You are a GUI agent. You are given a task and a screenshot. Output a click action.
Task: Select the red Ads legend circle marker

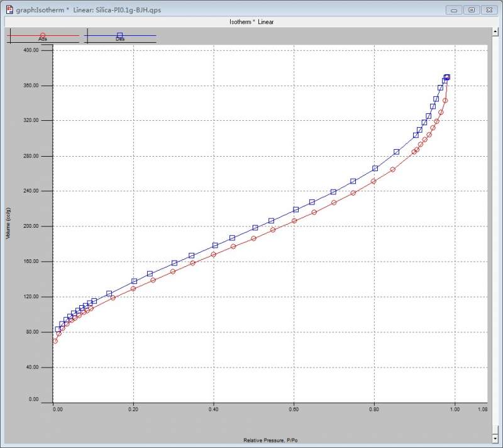point(43,35)
